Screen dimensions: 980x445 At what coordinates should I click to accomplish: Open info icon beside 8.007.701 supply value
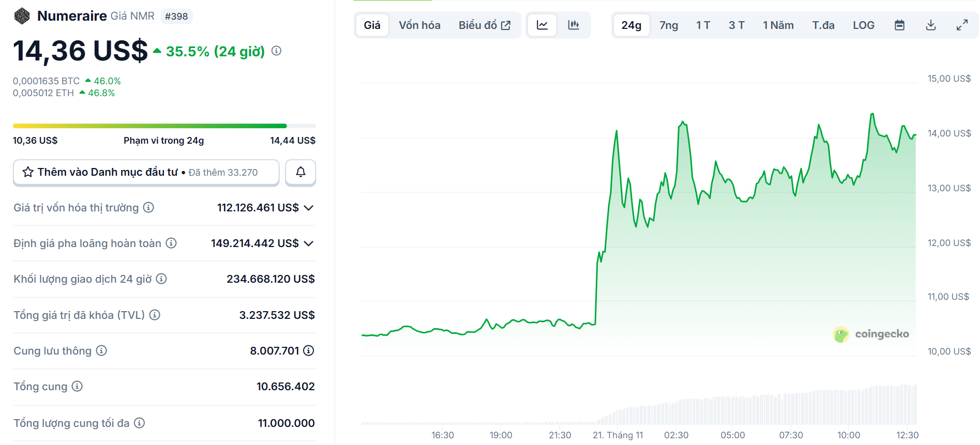click(309, 350)
